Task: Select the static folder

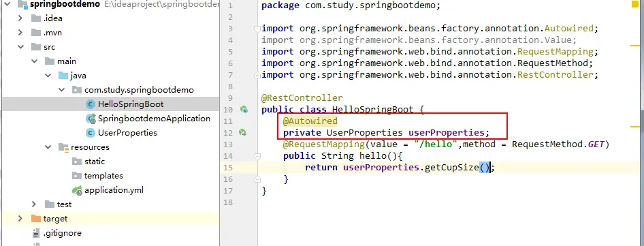Action: tap(95, 162)
